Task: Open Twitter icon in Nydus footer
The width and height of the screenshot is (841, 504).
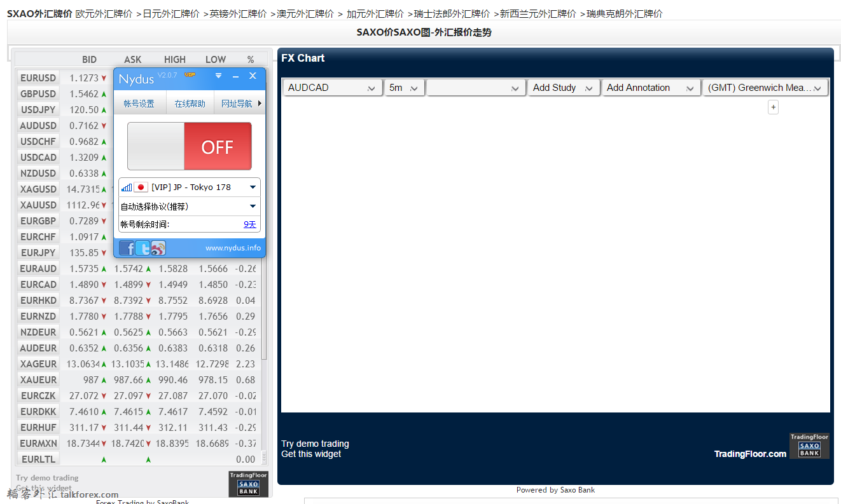Action: [x=142, y=248]
